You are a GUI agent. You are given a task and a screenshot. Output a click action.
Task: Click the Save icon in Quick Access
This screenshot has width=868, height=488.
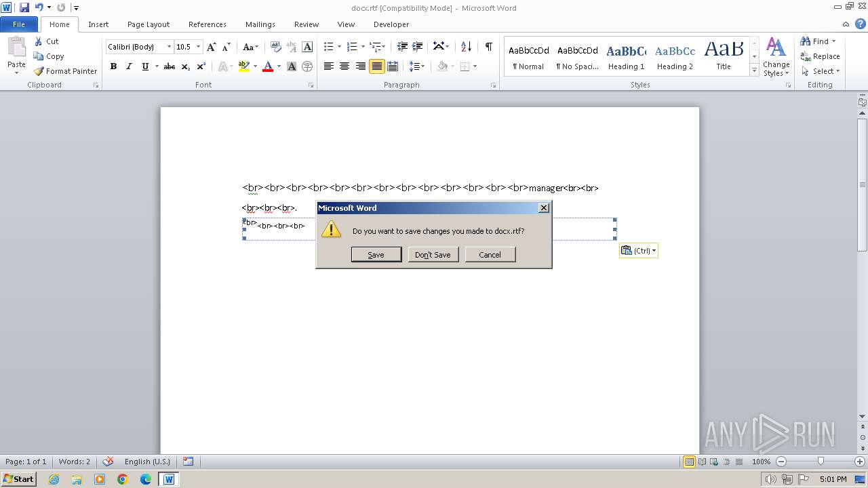24,7
